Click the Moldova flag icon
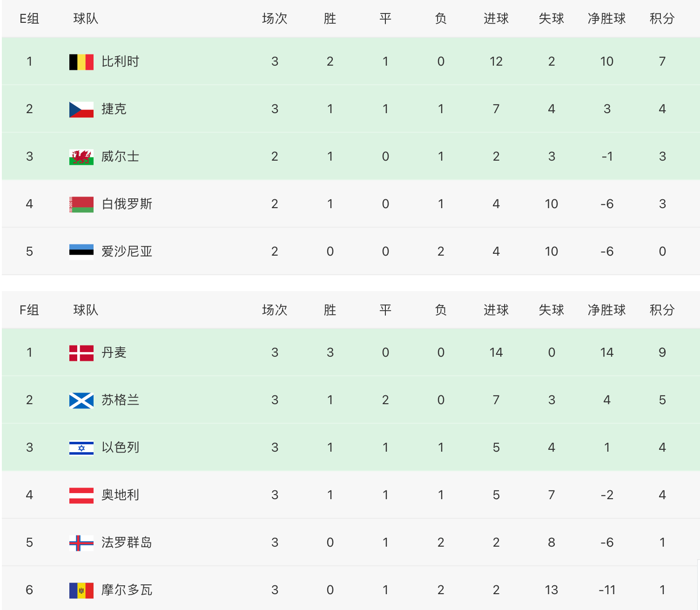This screenshot has height=610, width=700. pos(81,590)
